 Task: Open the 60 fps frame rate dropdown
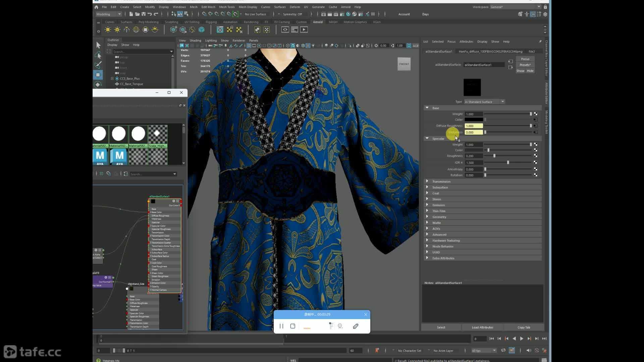[x=484, y=351]
